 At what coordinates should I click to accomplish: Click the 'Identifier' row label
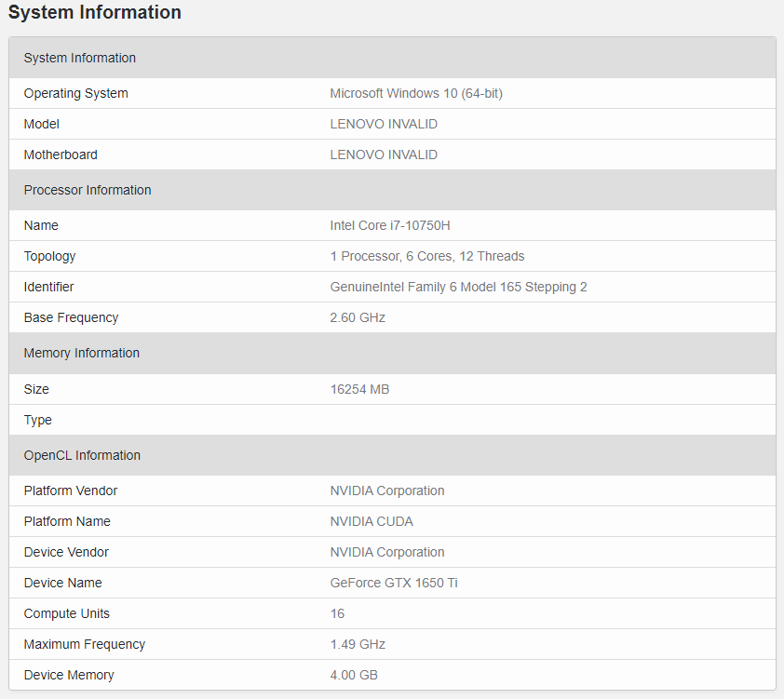48,287
